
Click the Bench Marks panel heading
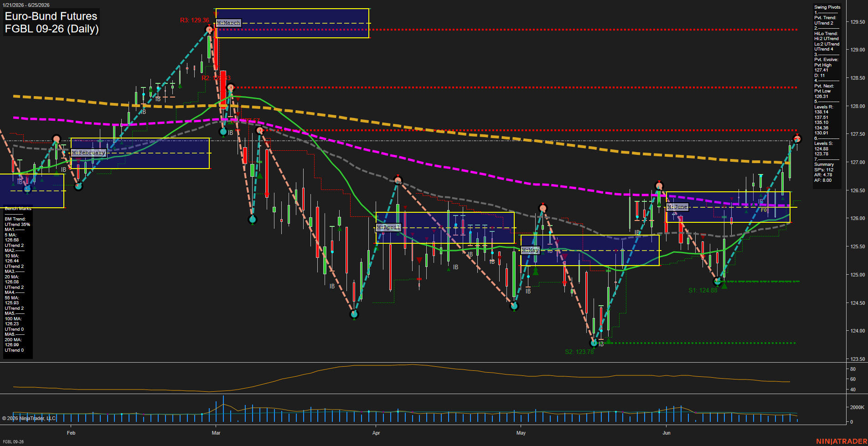[x=18, y=209]
